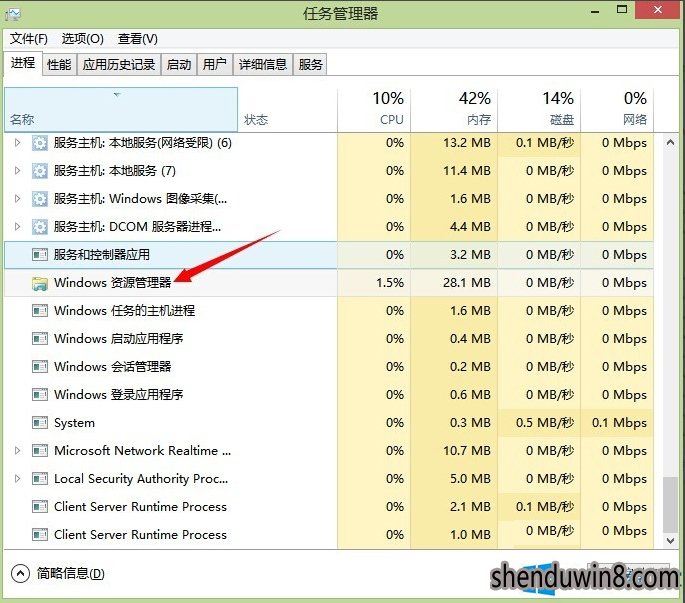Expand 服务主机: Windows 图像采集 group
The width and height of the screenshot is (685, 603).
click(17, 198)
